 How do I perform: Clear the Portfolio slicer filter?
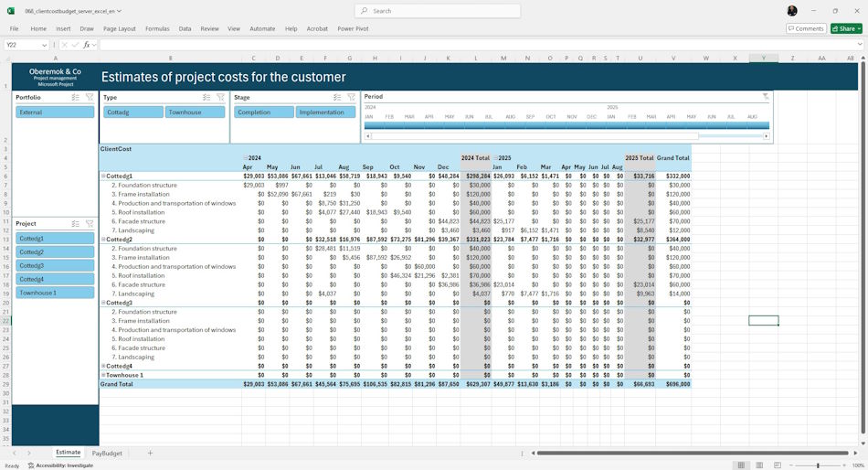90,98
